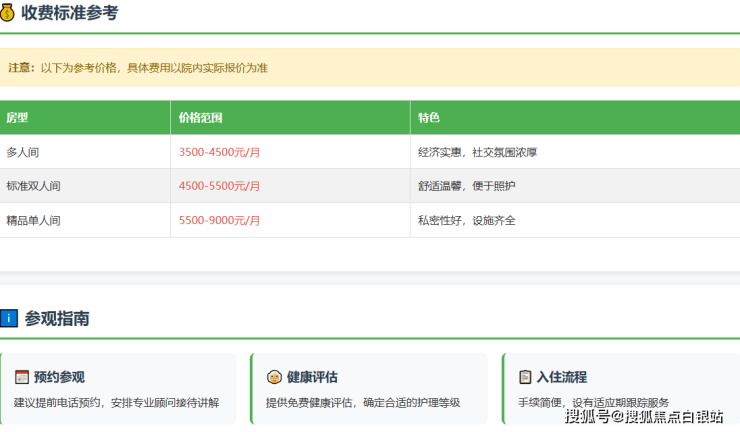Click the 5500-9000元/月 price
This screenshot has width=740, height=432.
(x=219, y=220)
